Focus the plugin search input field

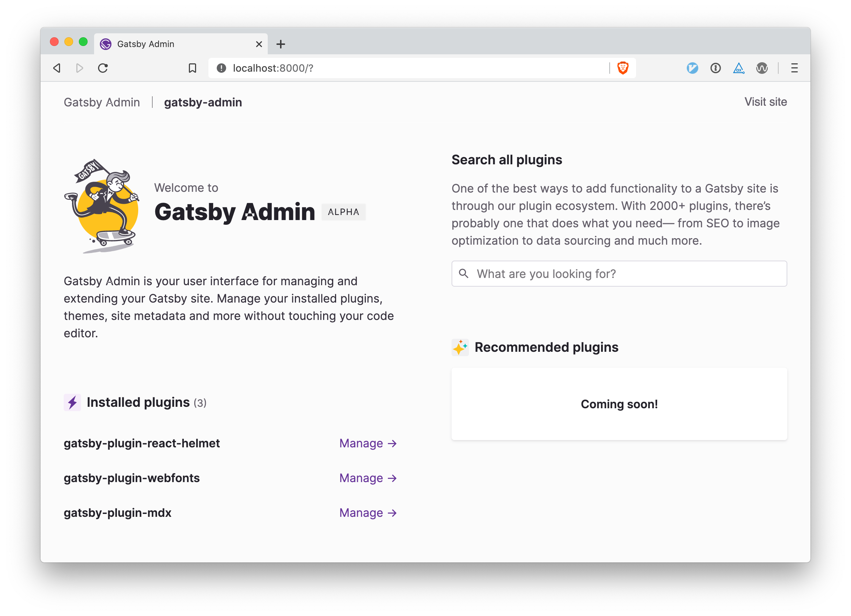coord(619,274)
